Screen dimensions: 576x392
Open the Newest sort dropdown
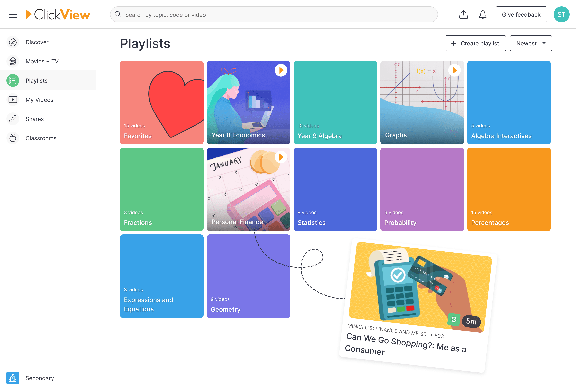tap(531, 43)
